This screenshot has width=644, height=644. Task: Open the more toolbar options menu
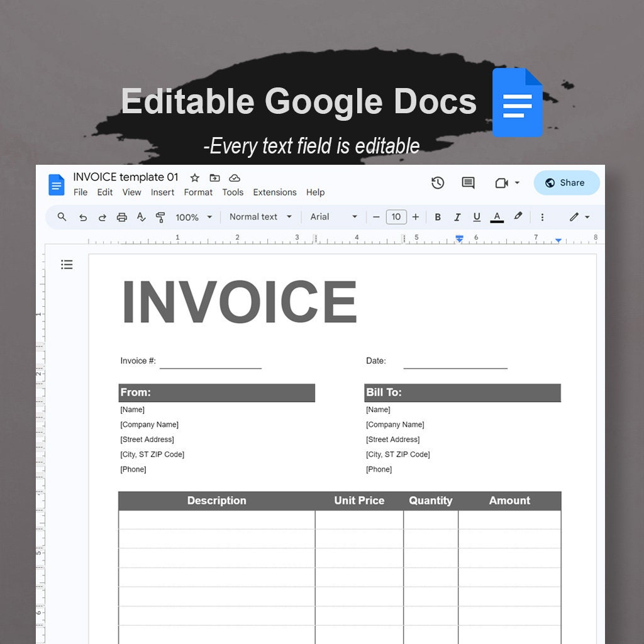click(x=542, y=217)
